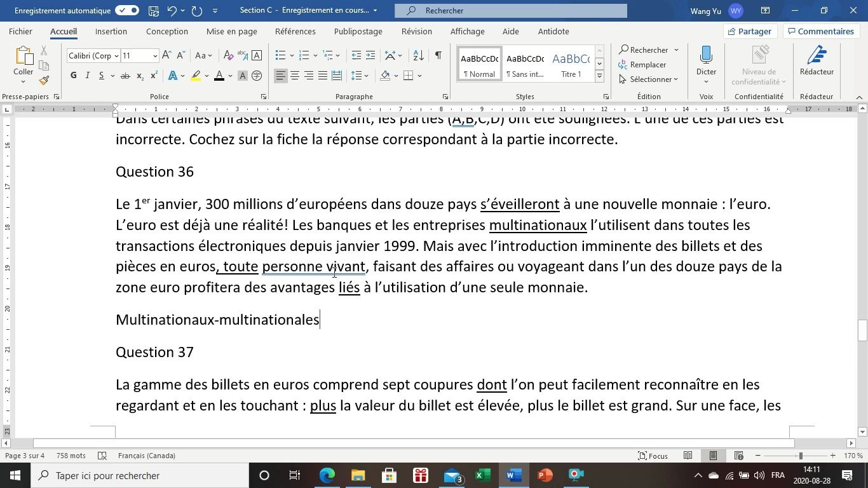Open the shading paint bucket
The width and height of the screenshot is (868, 488).
[x=385, y=76]
